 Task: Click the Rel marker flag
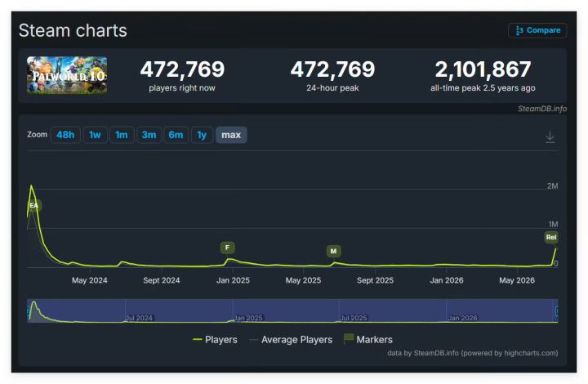551,238
